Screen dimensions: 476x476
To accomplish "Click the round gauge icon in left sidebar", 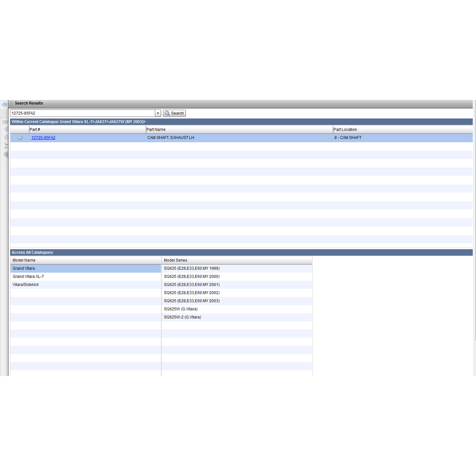I will tap(6, 155).
